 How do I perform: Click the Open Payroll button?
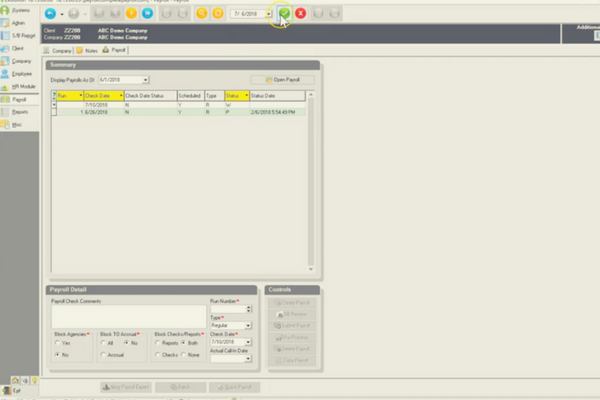[x=283, y=80]
